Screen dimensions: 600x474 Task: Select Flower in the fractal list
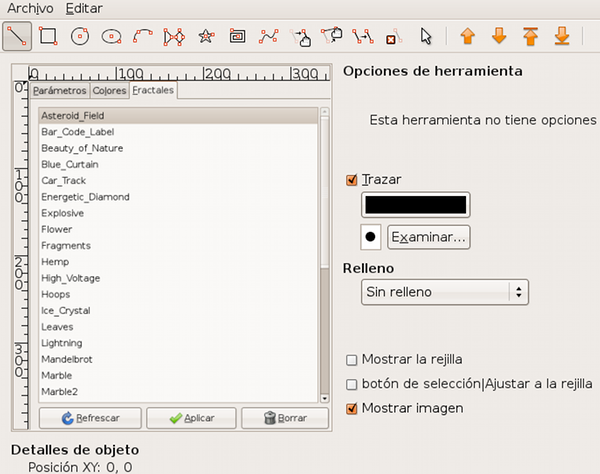click(178, 230)
